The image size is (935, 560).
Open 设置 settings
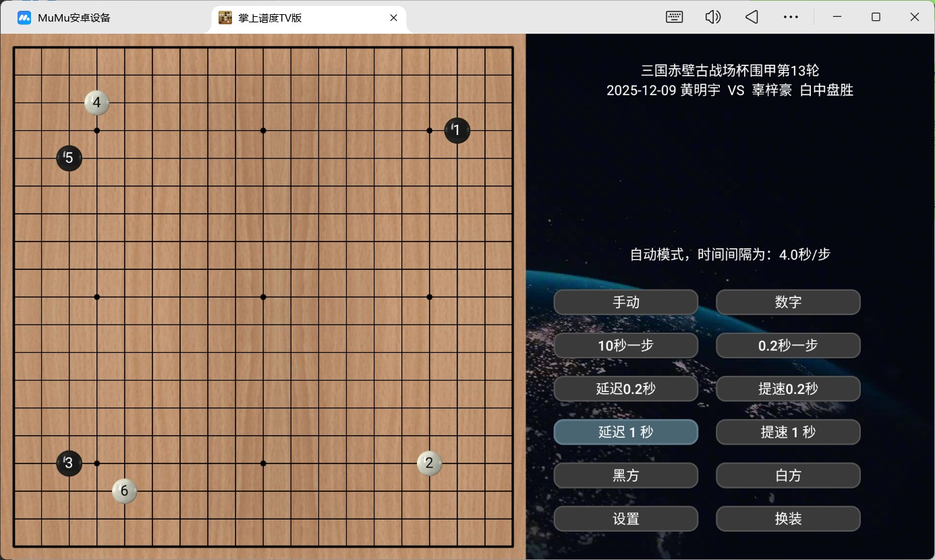pyautogui.click(x=625, y=519)
